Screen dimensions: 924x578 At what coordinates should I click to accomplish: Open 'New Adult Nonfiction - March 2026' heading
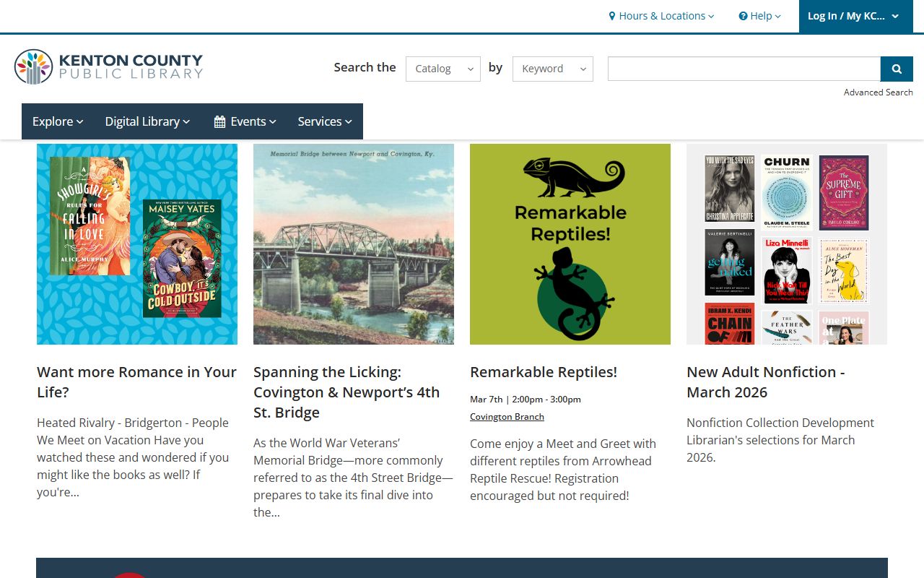[x=765, y=382]
